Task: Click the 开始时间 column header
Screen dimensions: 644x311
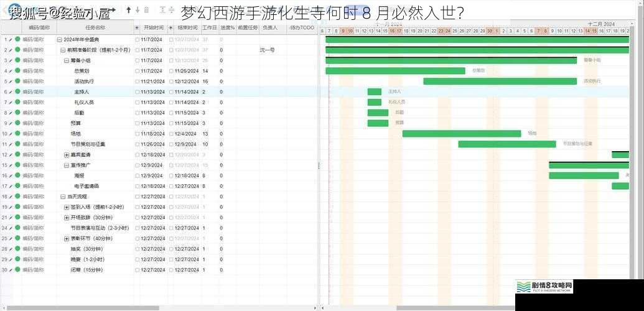Action: click(154, 28)
